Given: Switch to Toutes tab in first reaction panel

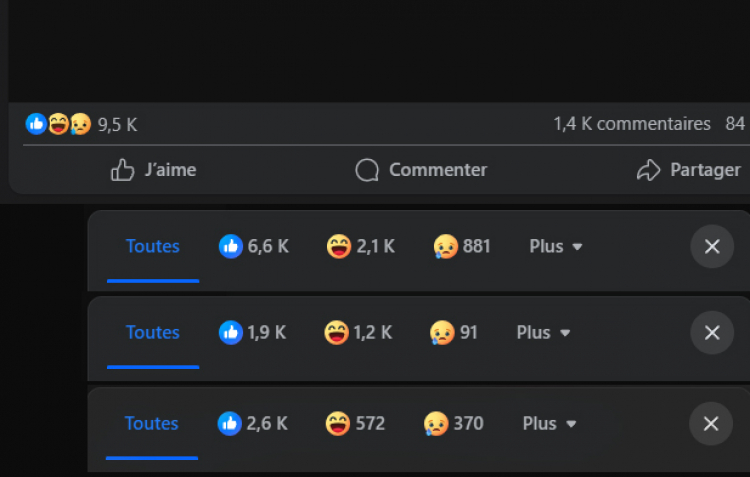Looking at the screenshot, I should [153, 246].
